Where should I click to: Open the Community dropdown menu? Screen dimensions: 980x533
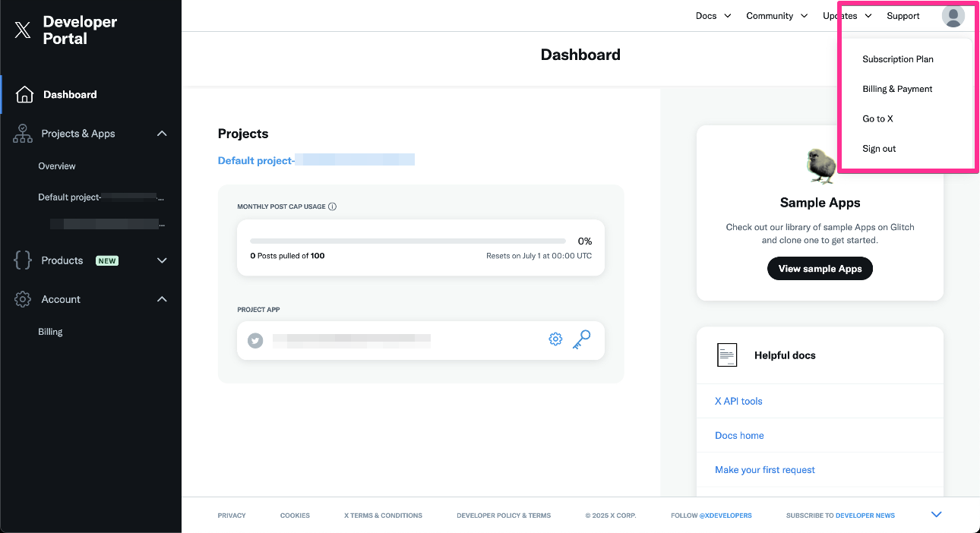(x=777, y=16)
